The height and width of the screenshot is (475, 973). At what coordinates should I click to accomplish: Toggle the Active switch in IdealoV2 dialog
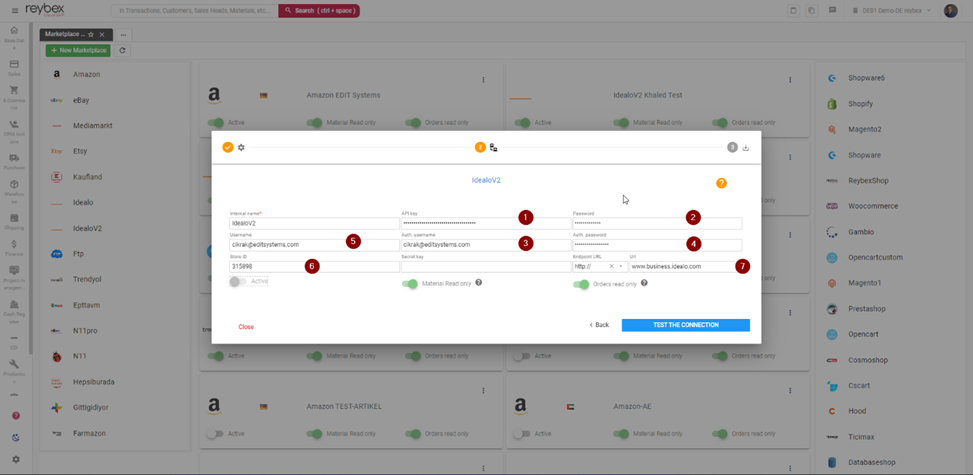pyautogui.click(x=238, y=282)
